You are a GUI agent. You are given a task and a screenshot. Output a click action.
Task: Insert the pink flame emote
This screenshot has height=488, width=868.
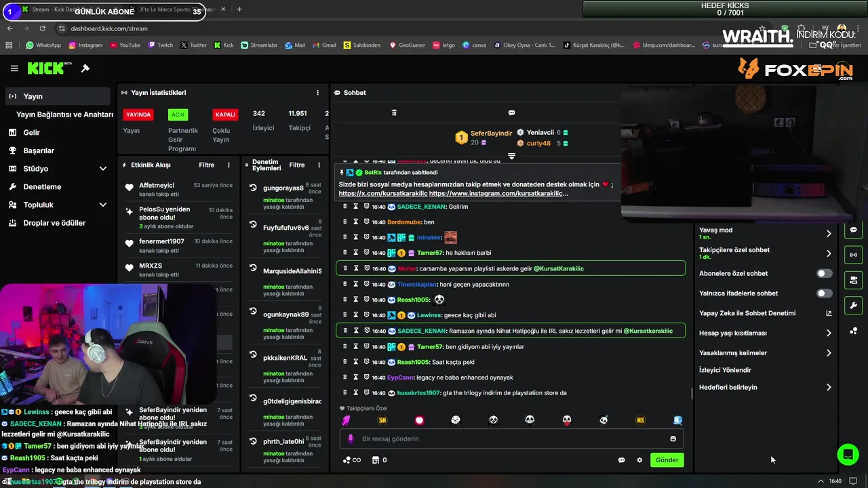click(346, 420)
